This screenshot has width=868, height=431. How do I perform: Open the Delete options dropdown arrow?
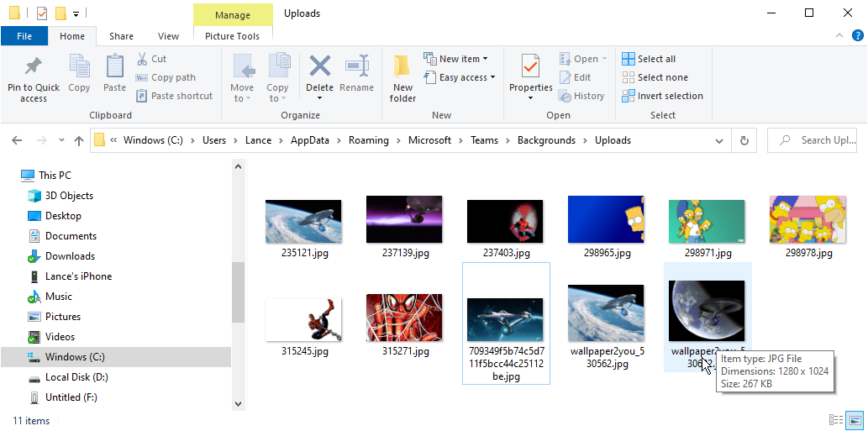(319, 98)
